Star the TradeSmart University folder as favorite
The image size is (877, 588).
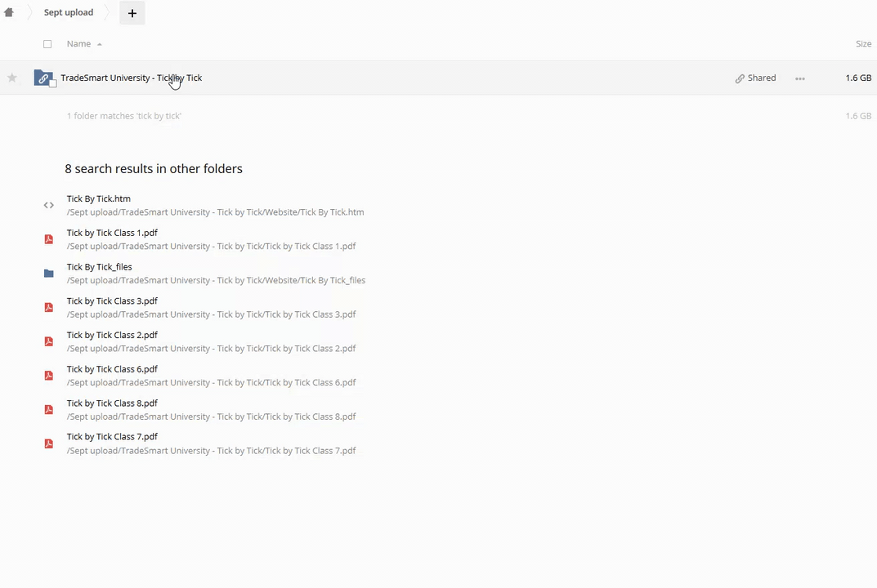[12, 78]
